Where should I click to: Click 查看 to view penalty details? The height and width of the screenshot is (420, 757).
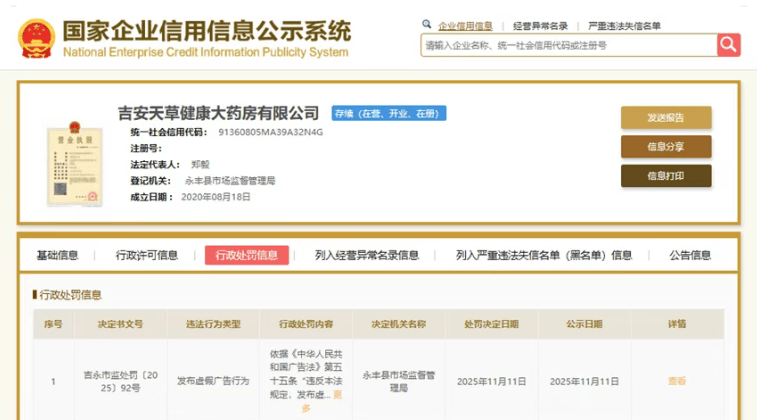pyautogui.click(x=677, y=381)
